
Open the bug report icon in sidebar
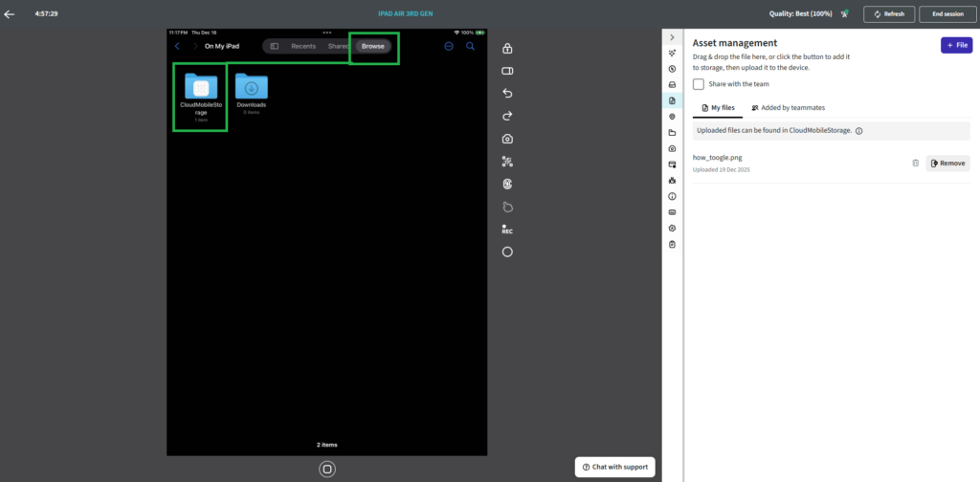coord(672,180)
